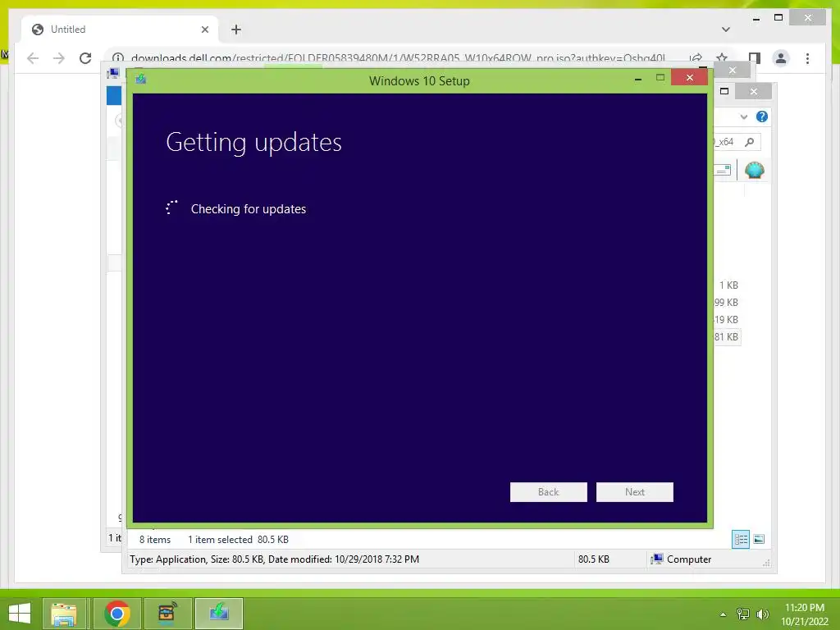Viewport: 840px width, 630px height.
Task: Click '1 item selected 80.5 KB' status text
Action: click(238, 540)
